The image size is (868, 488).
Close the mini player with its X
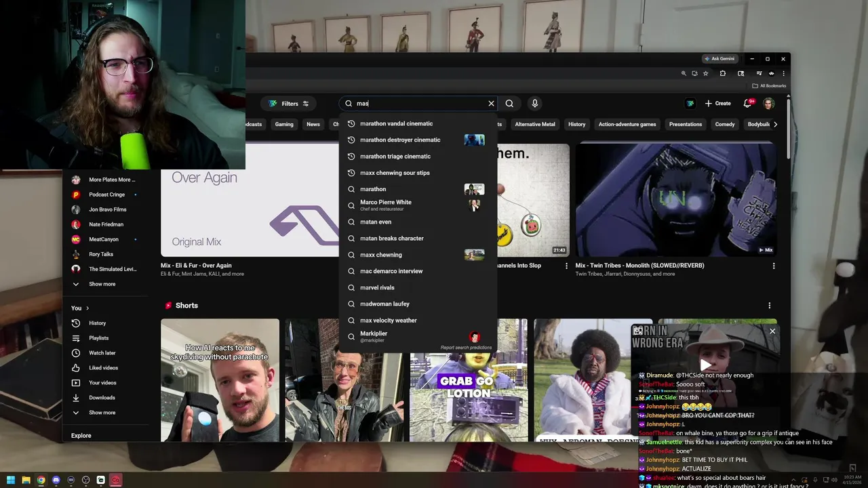tap(772, 331)
